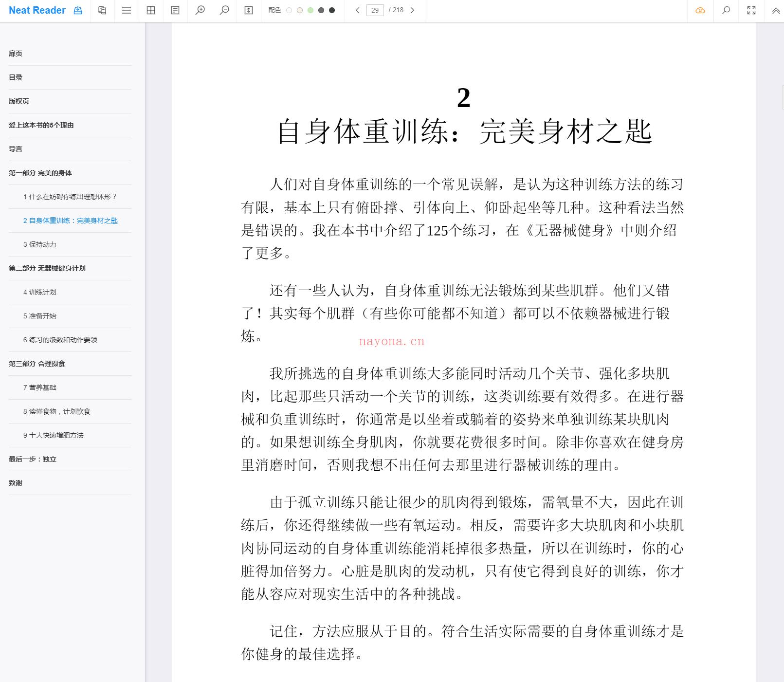784x682 pixels.
Task: Go to next page arrow
Action: (x=412, y=10)
